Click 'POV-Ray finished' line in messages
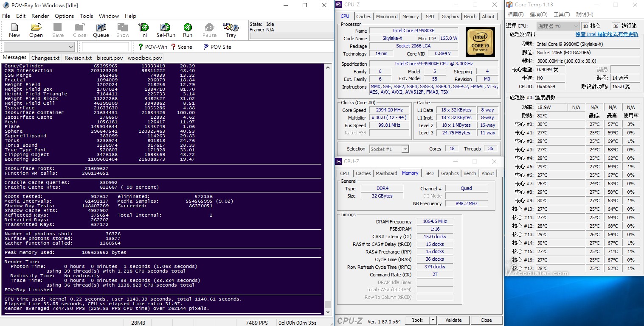 (x=28, y=290)
